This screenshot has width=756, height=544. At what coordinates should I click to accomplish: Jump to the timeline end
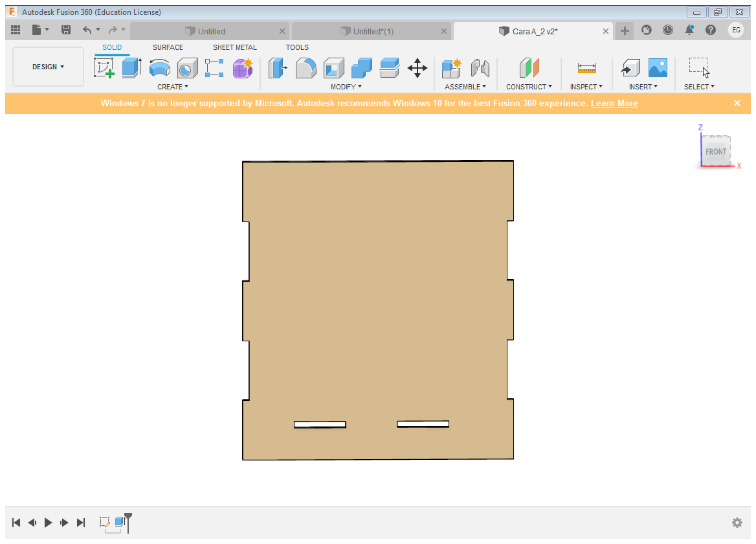coord(81,522)
